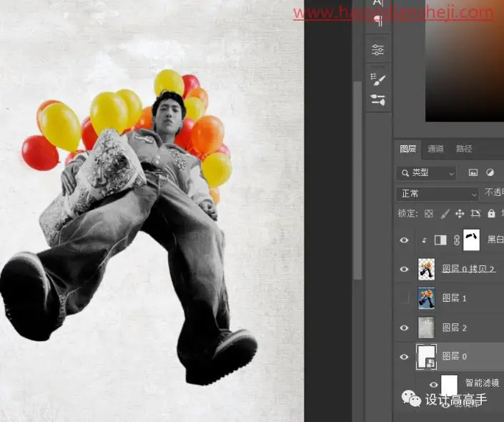Switch to the 图层 tab

click(x=407, y=149)
